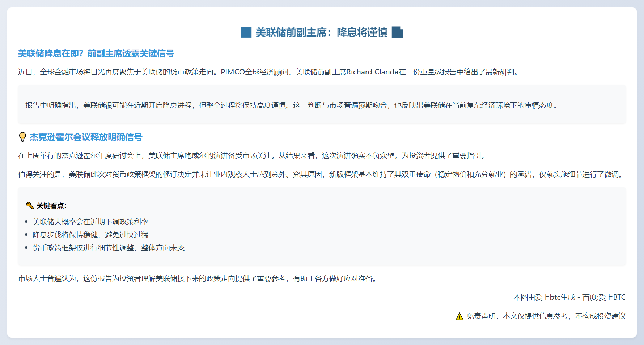Click the 免责声明 disclaimer text
The height and width of the screenshot is (345, 644).
(x=546, y=316)
